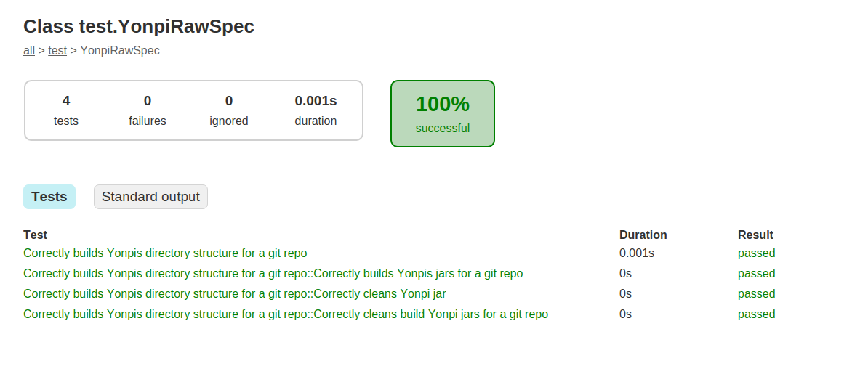This screenshot has width=868, height=382.
Task: Open the 'all' breadcrumb link
Action: (29, 51)
